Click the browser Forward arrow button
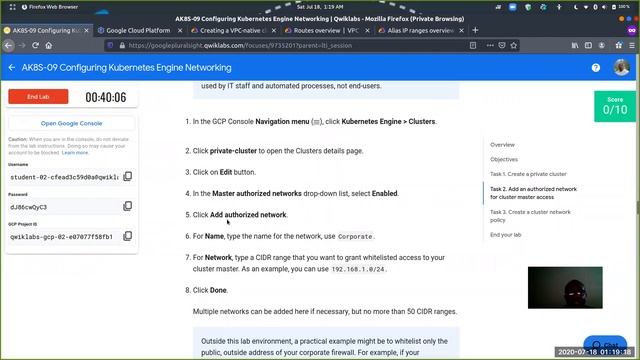 tap(22, 46)
